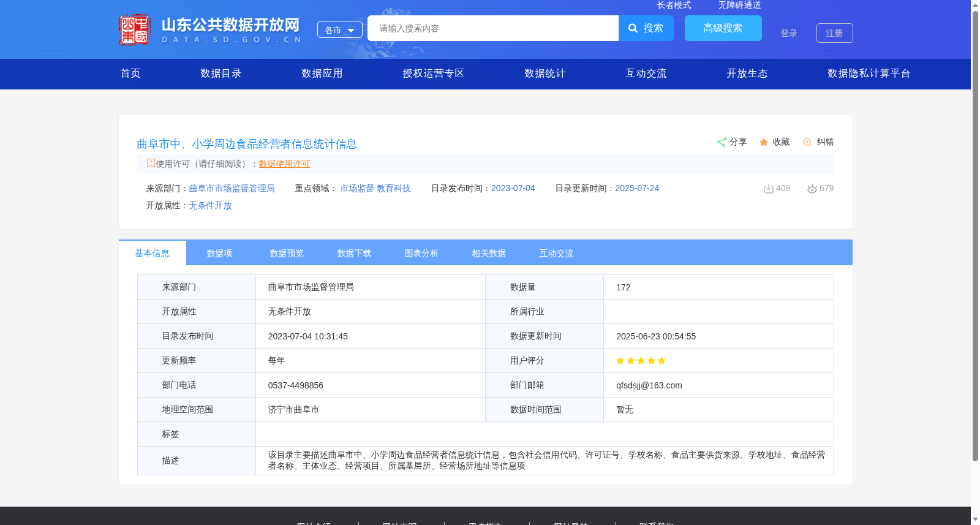Image resolution: width=980 pixels, height=525 pixels.
Task: Click the error correction icon (纠错)
Action: 807,142
